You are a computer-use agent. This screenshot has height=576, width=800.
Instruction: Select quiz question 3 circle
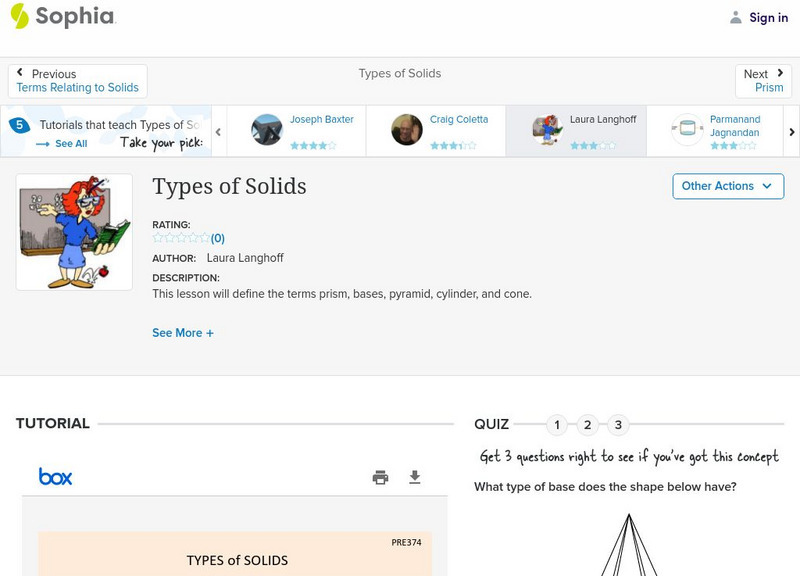(618, 425)
